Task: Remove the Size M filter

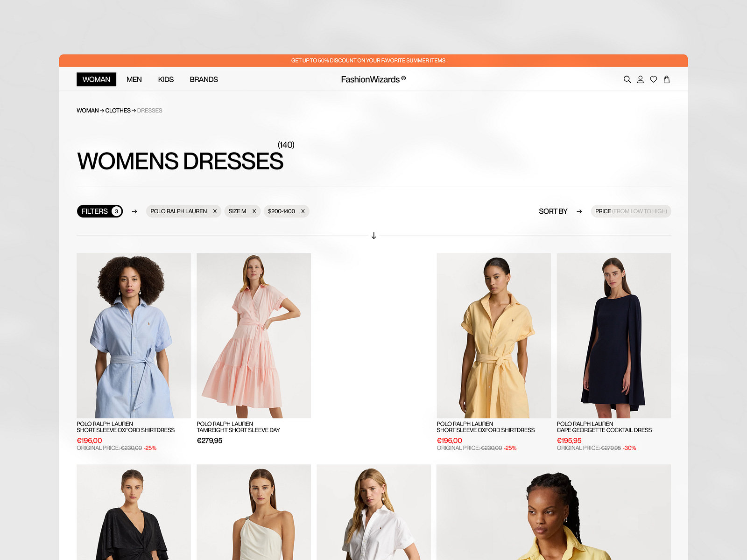Action: coord(254,211)
